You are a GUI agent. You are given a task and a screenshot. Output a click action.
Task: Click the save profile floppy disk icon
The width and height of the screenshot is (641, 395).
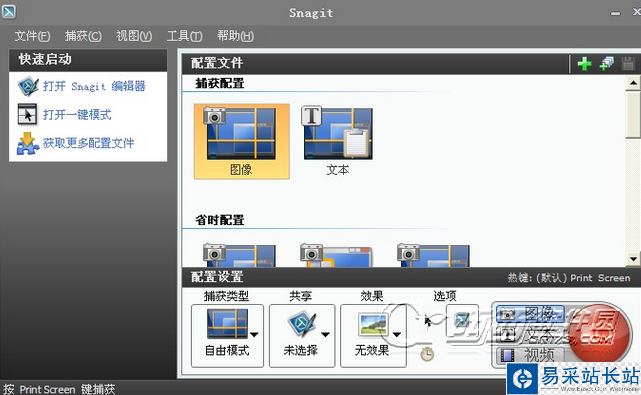coord(628,64)
